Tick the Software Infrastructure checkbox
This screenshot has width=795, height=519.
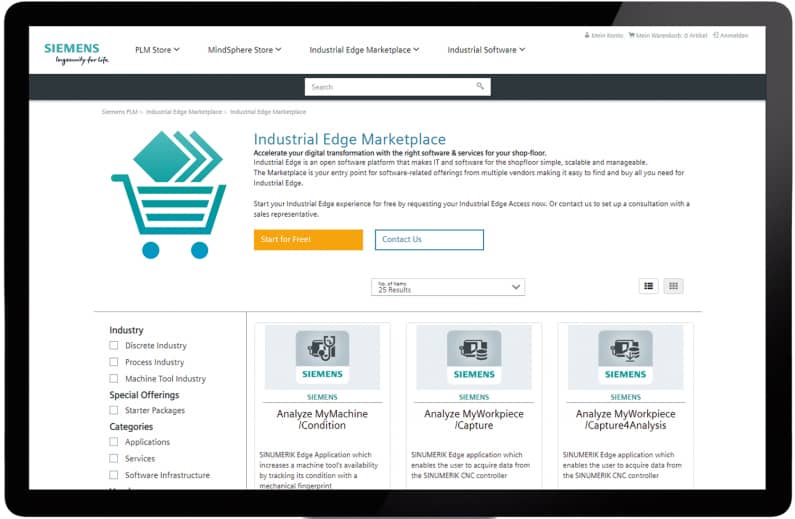coord(114,475)
